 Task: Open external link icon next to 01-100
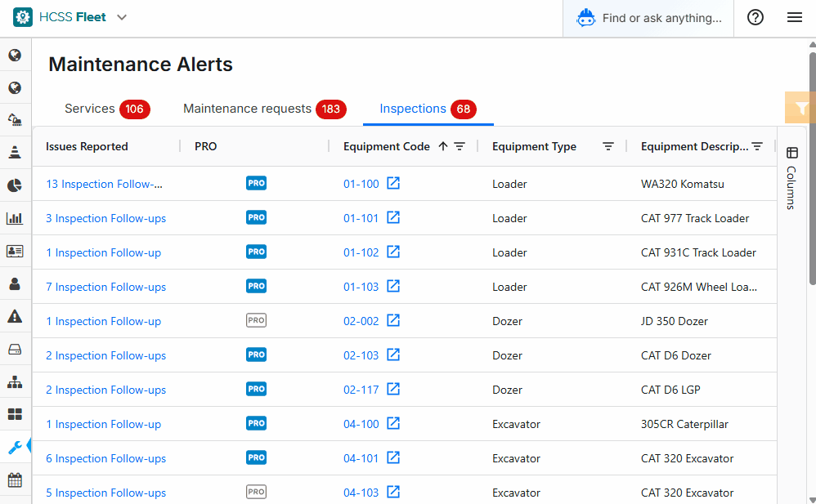coord(393,184)
